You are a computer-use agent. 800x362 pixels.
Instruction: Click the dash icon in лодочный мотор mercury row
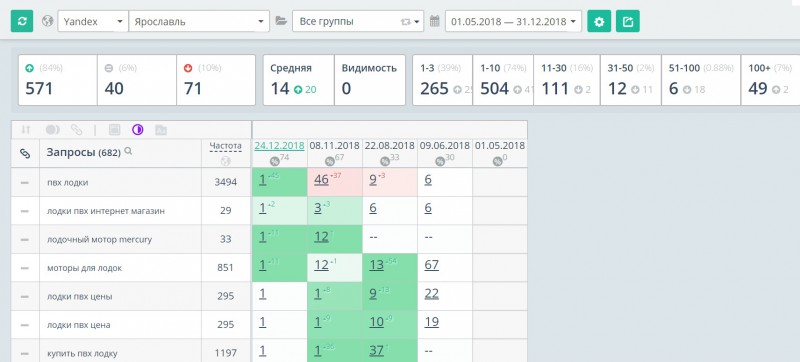tap(25, 240)
